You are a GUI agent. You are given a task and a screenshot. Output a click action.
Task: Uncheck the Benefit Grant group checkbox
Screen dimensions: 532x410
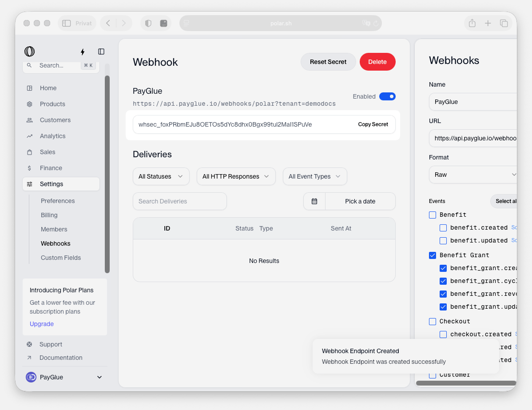point(433,255)
